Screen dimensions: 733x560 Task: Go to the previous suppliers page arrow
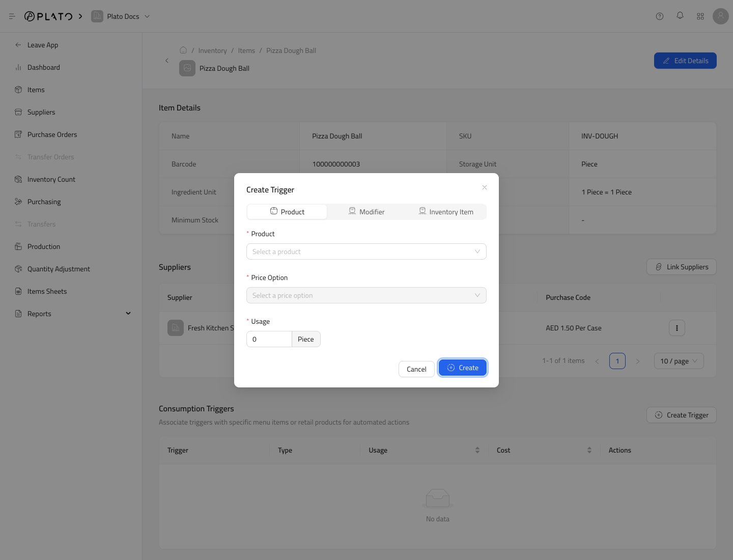point(597,361)
